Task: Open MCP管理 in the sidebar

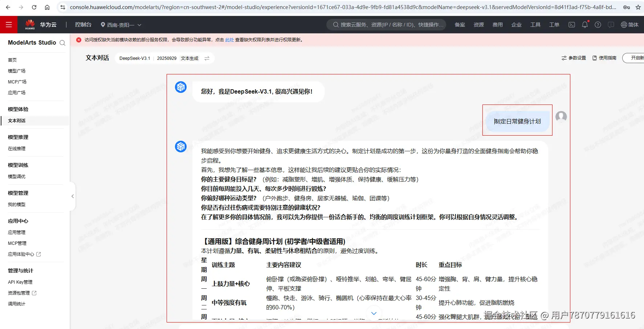Action: (17, 243)
